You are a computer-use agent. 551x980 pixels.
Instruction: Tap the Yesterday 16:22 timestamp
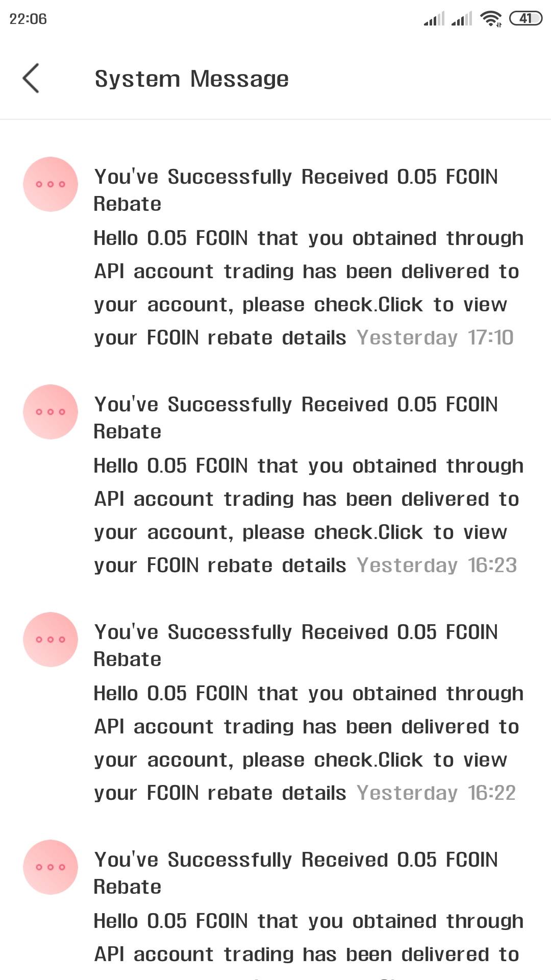tap(436, 793)
